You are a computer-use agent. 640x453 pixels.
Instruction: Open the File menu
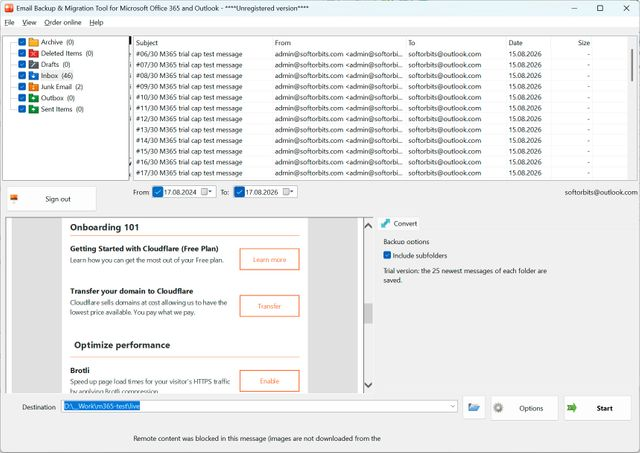[9, 22]
